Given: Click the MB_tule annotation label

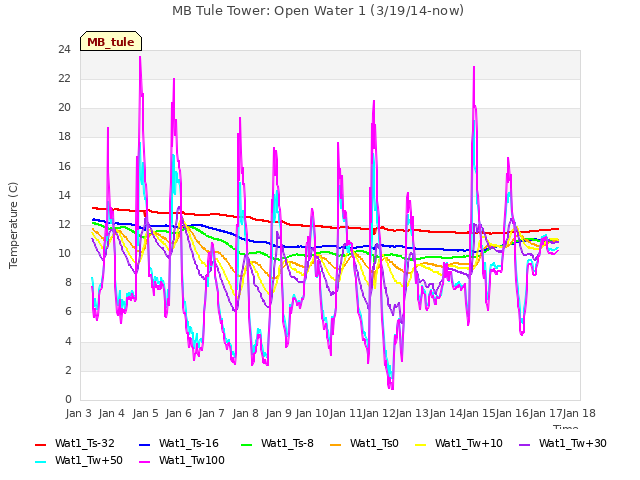Looking at the screenshot, I should pos(111,42).
